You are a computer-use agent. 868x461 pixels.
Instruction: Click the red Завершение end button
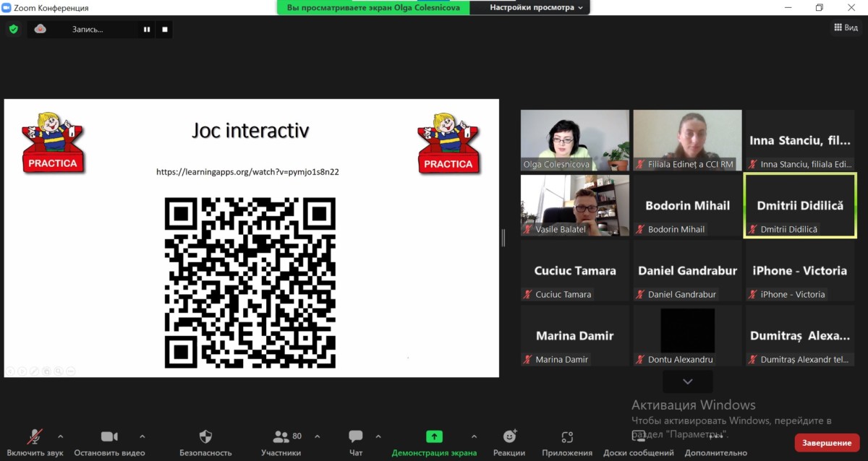[x=827, y=442]
